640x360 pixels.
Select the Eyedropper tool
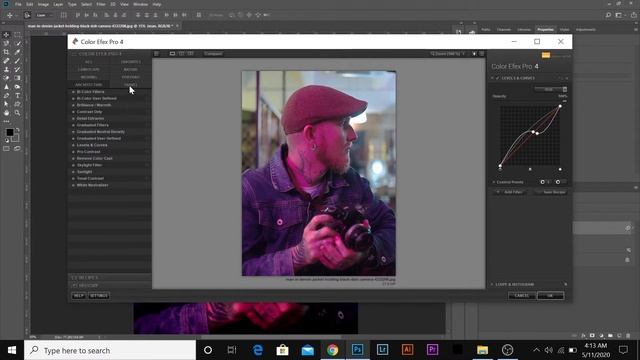[x=17, y=52]
